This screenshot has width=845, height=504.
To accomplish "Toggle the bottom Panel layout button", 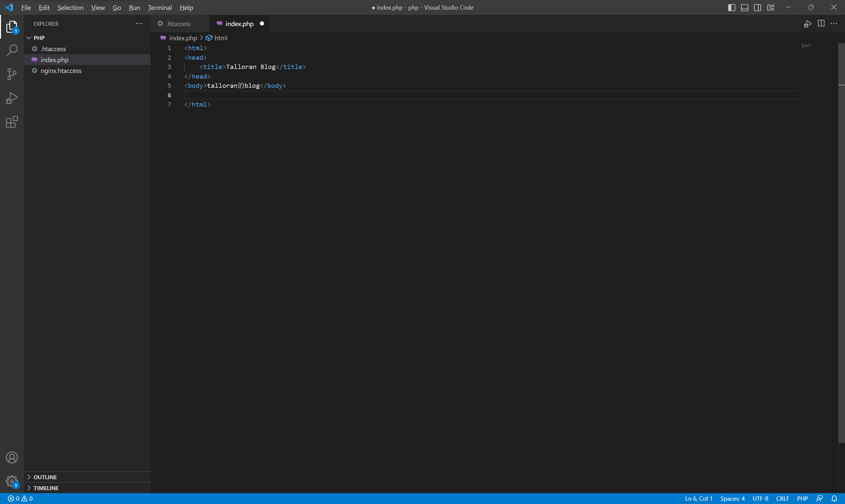I will point(744,8).
